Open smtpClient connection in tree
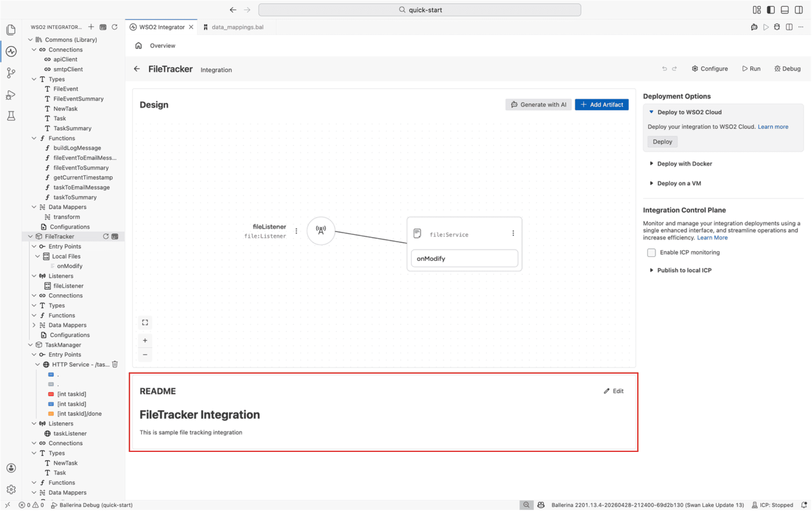 (68, 69)
